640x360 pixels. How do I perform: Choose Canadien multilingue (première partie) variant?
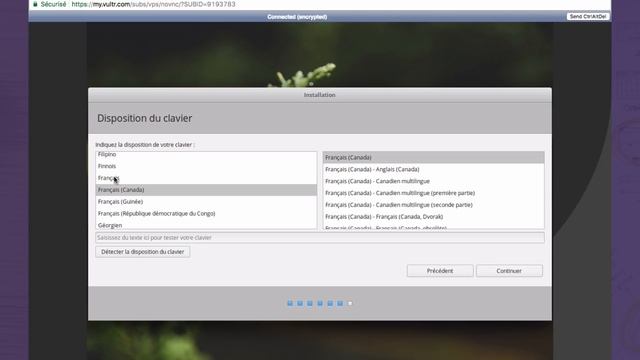click(433, 193)
